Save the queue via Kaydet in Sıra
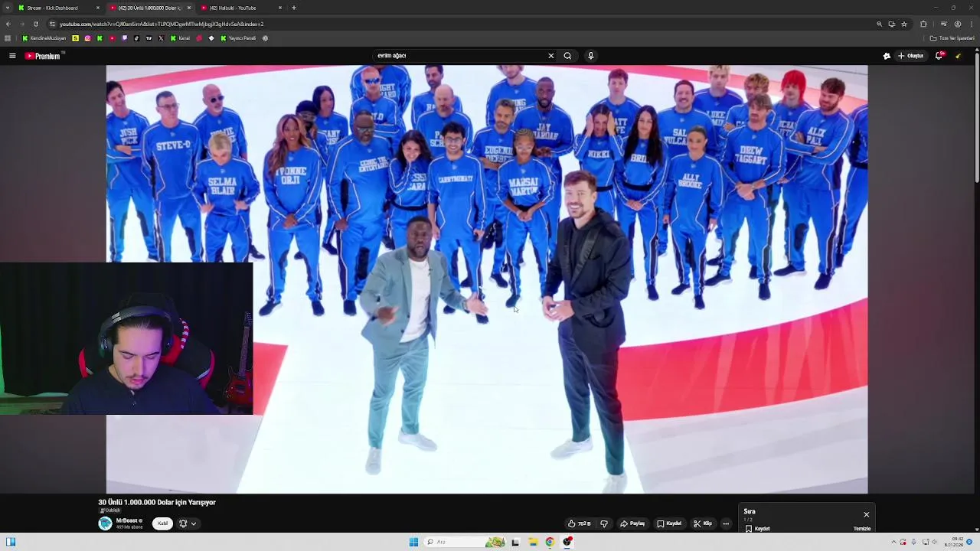 pyautogui.click(x=757, y=529)
